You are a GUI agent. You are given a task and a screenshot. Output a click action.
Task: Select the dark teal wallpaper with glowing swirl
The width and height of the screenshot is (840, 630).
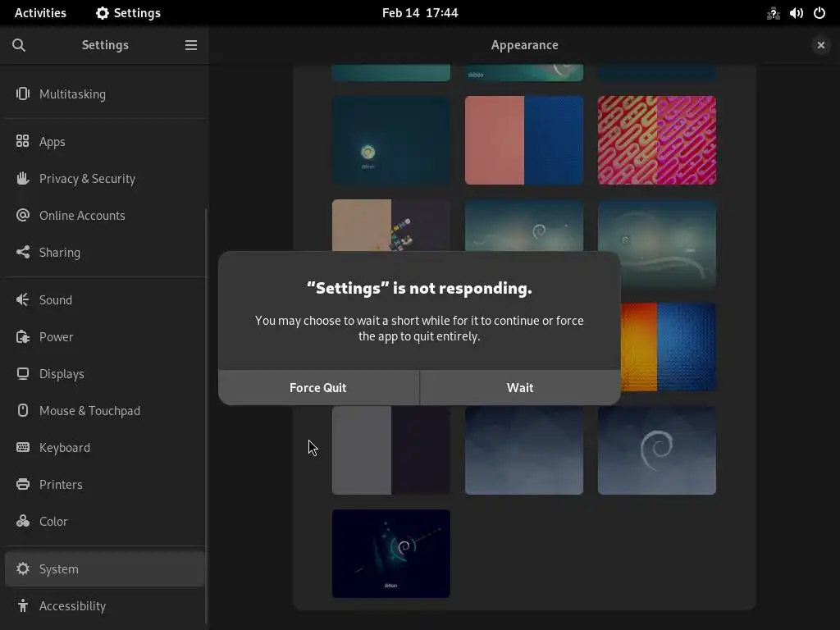391,140
